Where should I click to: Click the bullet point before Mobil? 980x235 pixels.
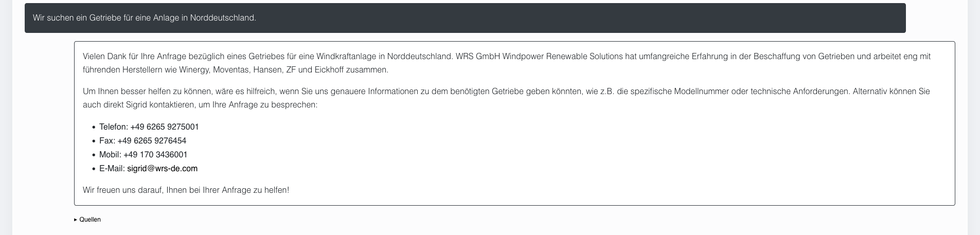[94, 155]
